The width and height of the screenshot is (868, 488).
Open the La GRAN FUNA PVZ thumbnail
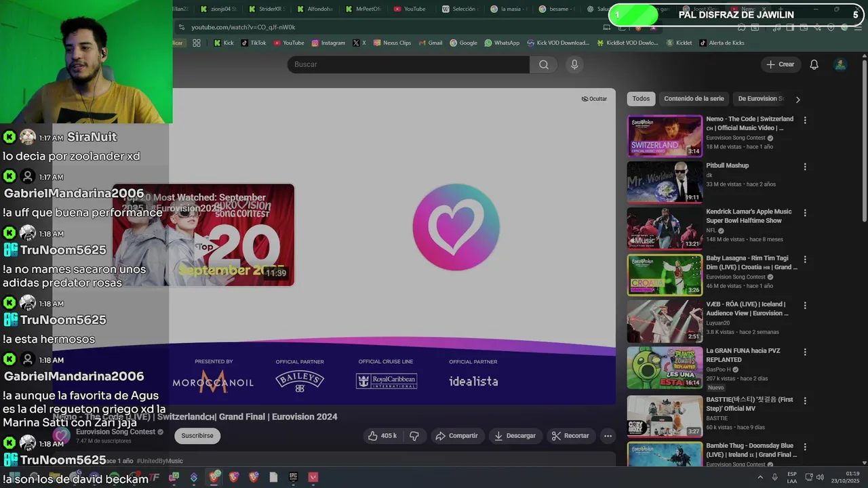tap(665, 367)
